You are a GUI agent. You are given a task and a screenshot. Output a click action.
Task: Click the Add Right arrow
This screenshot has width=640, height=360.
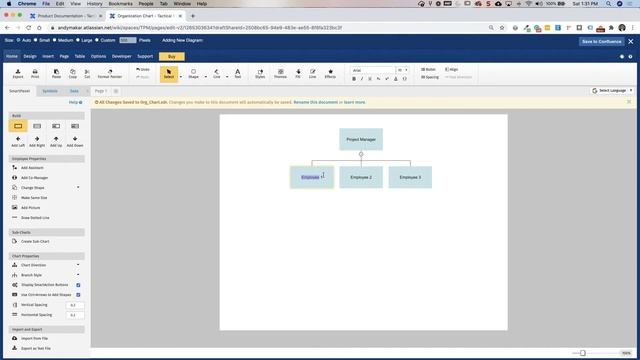pos(37,141)
